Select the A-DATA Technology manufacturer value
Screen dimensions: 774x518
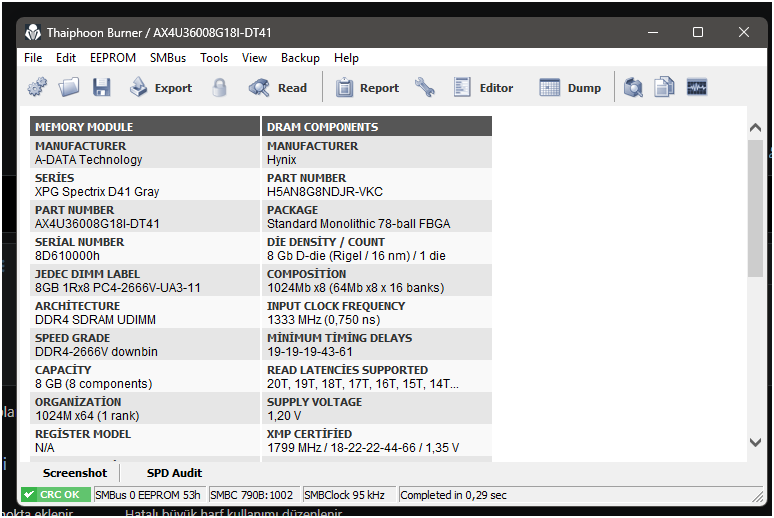coord(88,160)
